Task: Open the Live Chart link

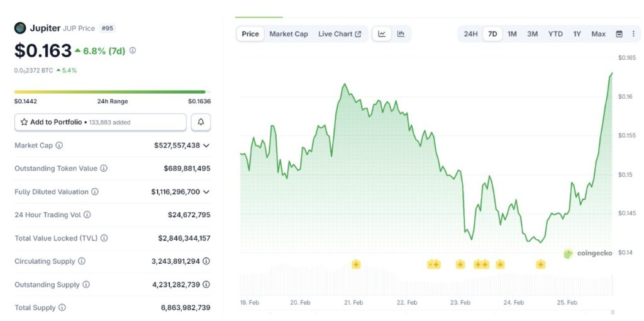Action: (340, 34)
